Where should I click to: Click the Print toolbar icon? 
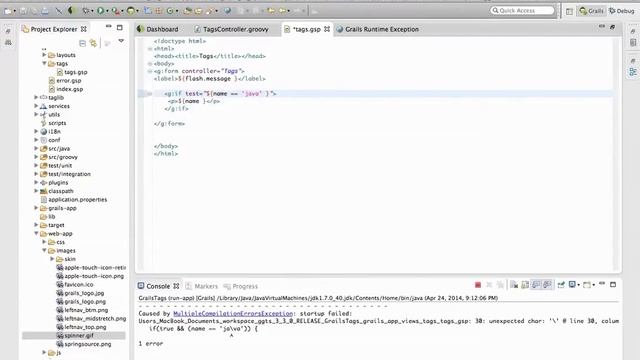click(45, 11)
